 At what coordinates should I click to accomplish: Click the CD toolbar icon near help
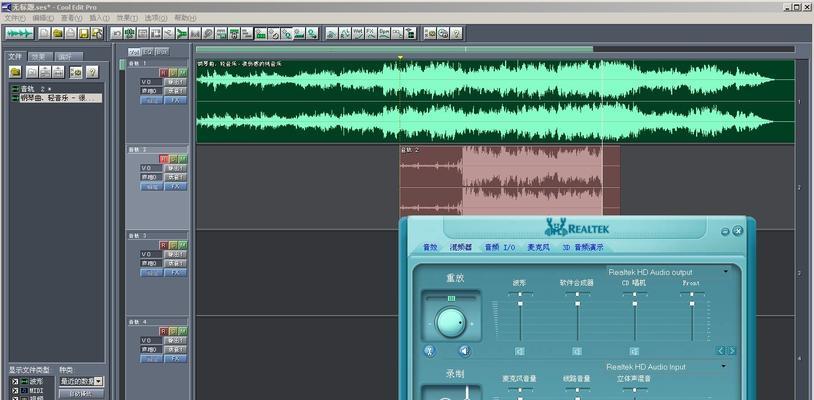tap(443, 33)
